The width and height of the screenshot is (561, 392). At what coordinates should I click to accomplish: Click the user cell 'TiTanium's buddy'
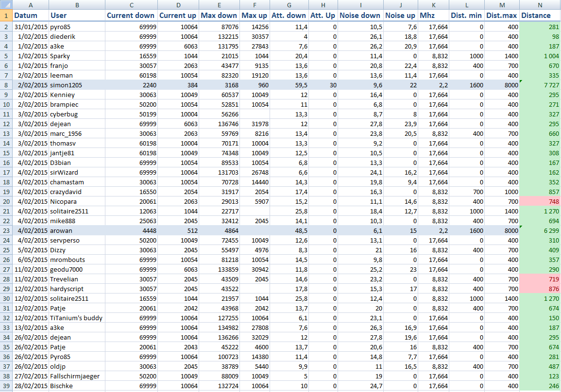click(x=77, y=318)
